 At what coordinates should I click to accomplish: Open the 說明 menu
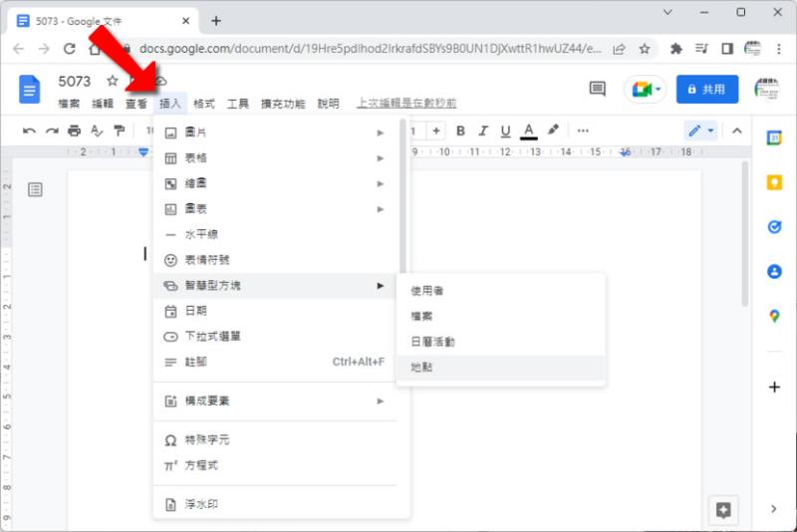328,104
